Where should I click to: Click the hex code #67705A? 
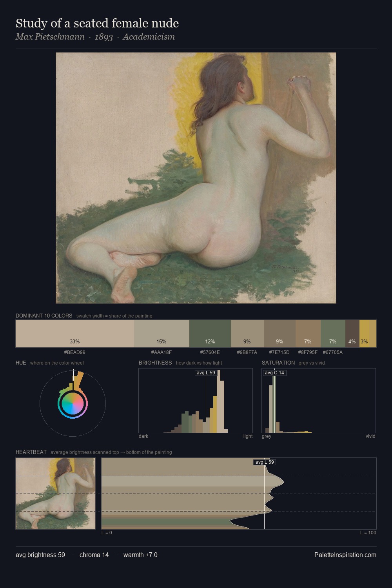click(333, 352)
